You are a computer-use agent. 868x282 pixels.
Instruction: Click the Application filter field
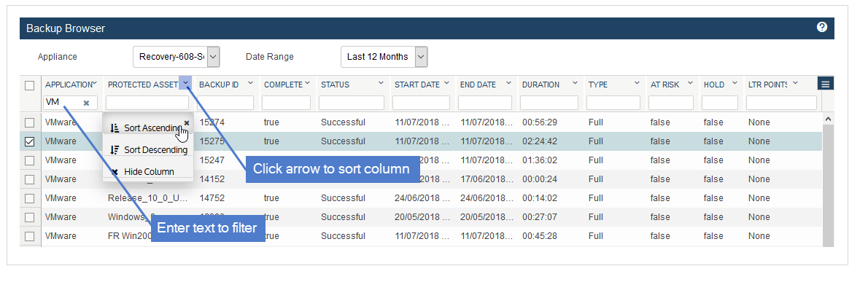click(71, 103)
